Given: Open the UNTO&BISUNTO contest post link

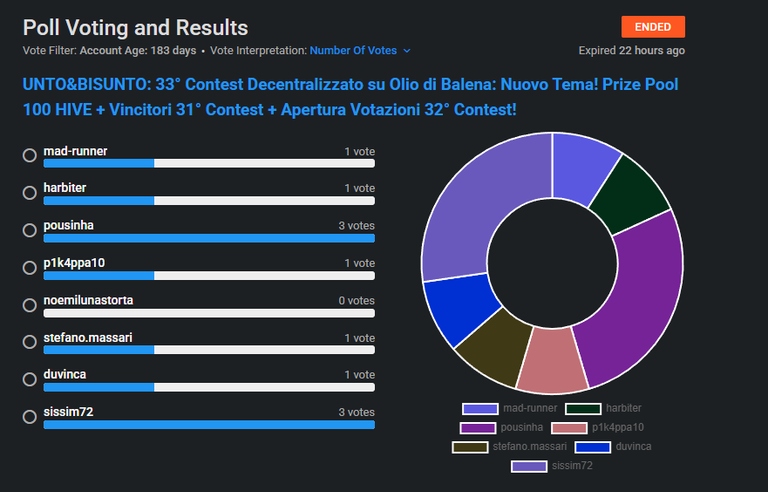Looking at the screenshot, I should (x=350, y=97).
